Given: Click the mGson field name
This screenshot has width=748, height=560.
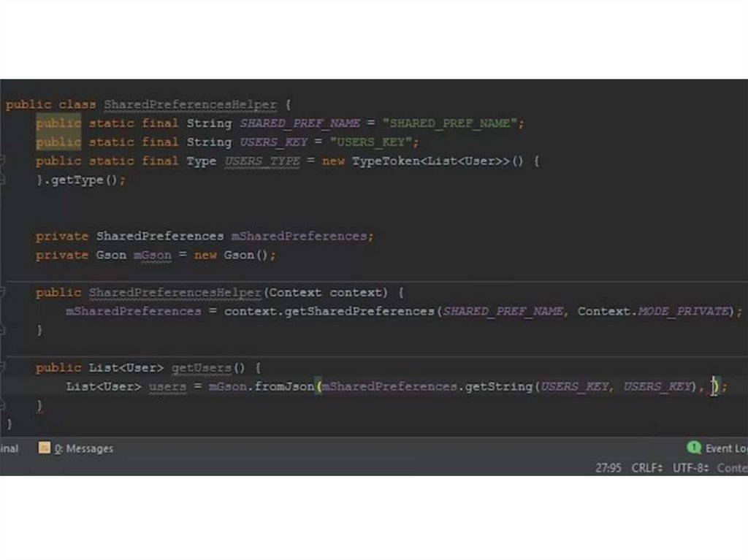Looking at the screenshot, I should coord(152,256).
